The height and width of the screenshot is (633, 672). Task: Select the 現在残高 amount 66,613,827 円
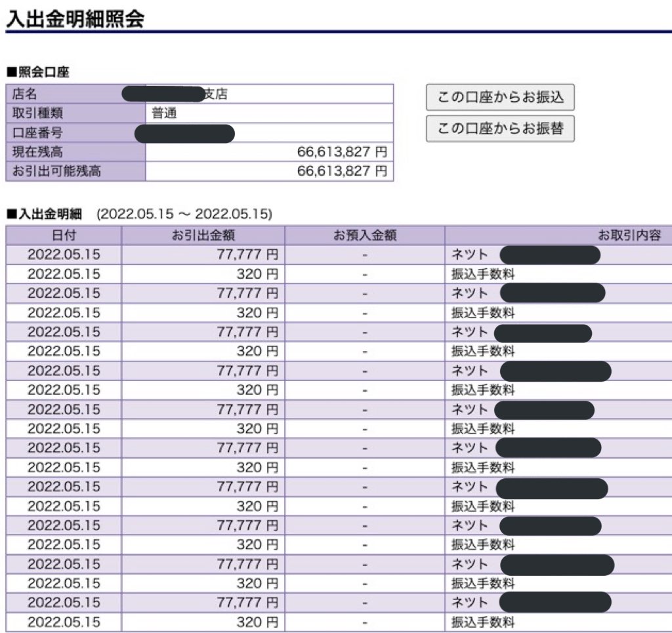tap(342, 152)
